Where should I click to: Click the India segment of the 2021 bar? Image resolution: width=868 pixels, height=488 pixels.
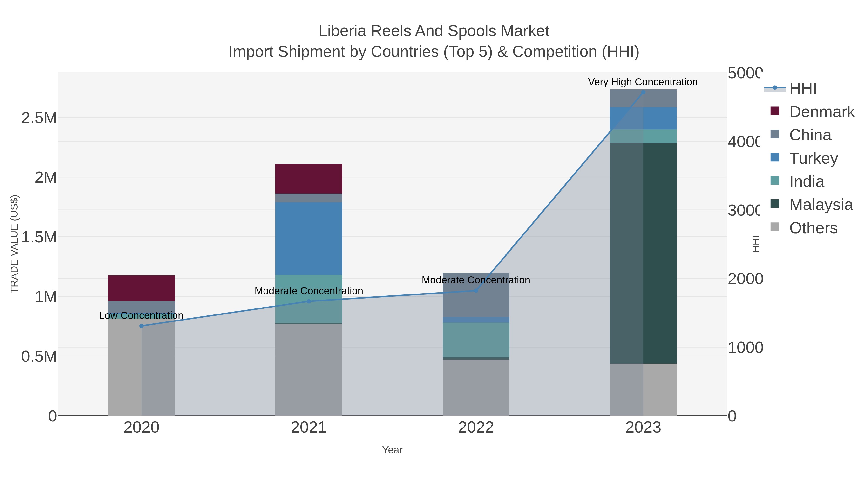point(309,299)
